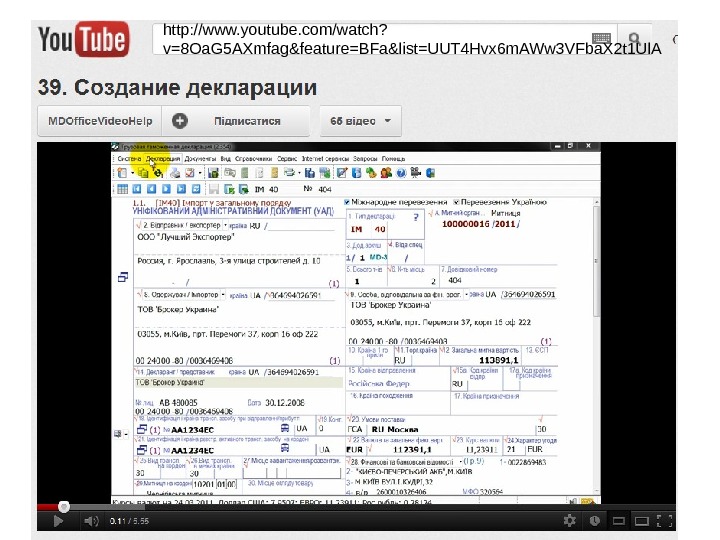This screenshot has height=540, width=720.
Task: Click licence number АВ 480085
Action: coord(178,403)
